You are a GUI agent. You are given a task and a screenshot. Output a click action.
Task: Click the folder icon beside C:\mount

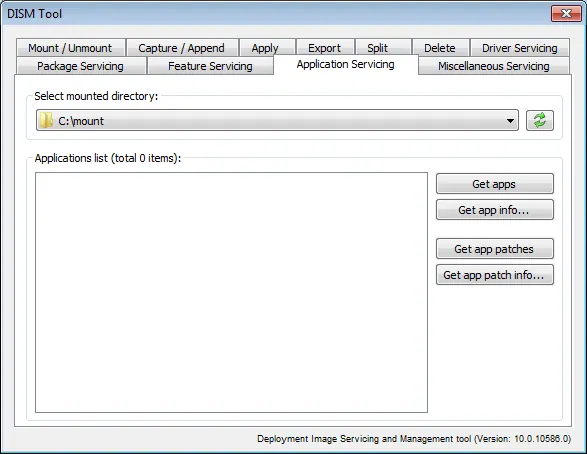click(46, 121)
